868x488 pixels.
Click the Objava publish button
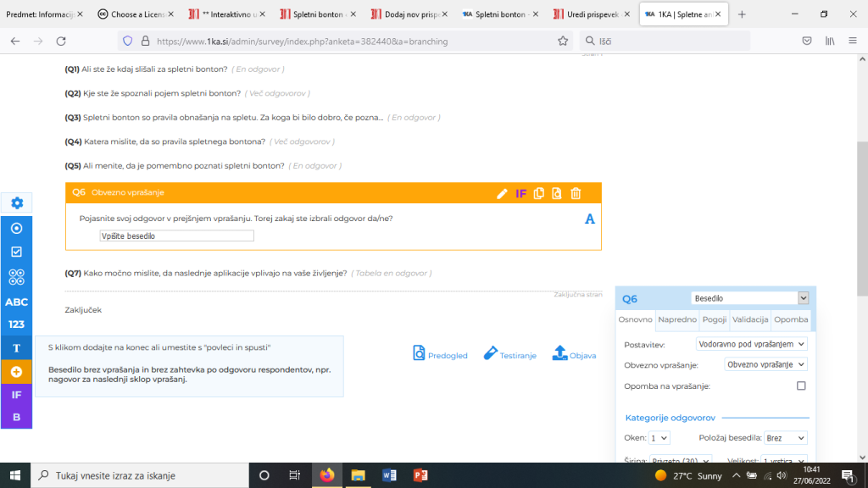tap(574, 353)
